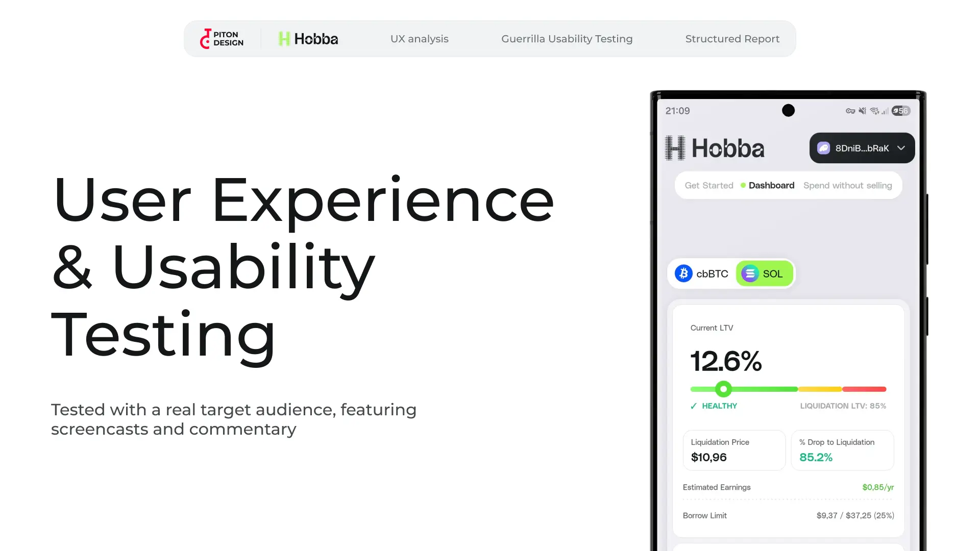Click the muted sound status icon
The height and width of the screenshot is (551, 980).
click(863, 111)
